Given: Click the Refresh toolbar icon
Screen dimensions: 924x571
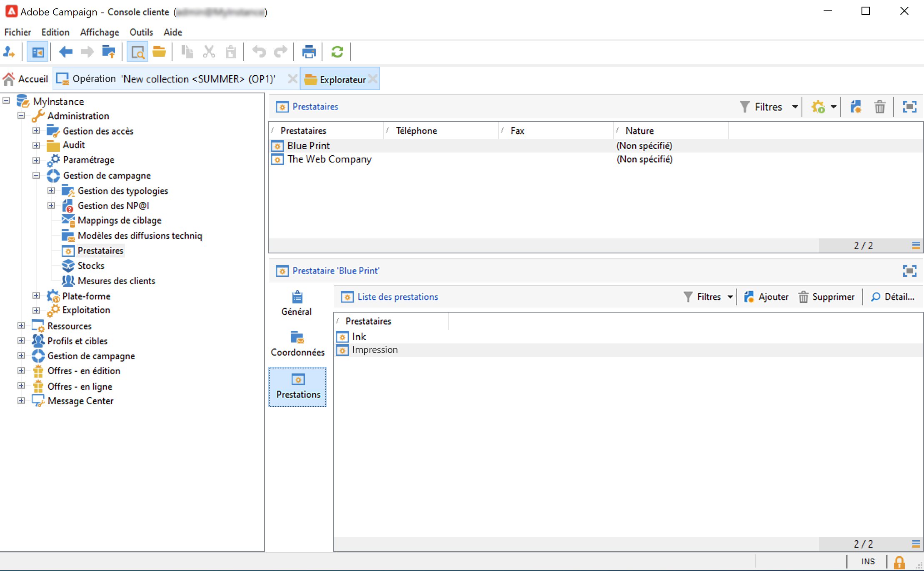Looking at the screenshot, I should click(x=337, y=52).
